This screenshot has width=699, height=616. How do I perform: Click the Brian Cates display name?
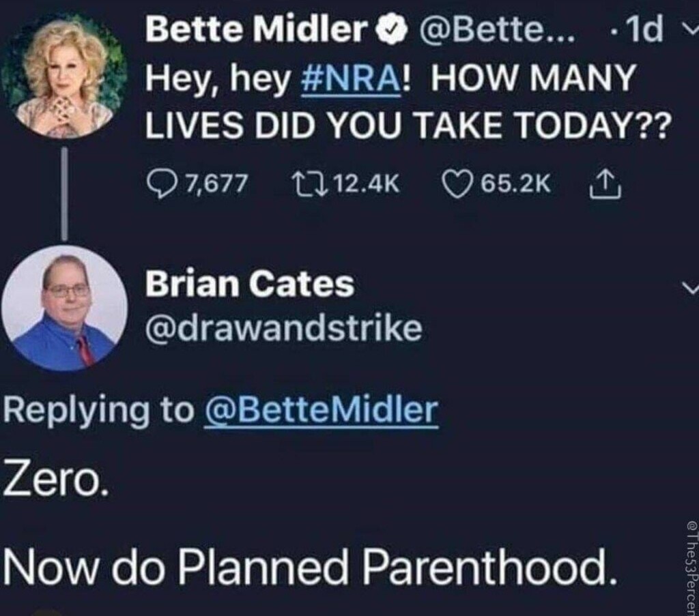click(x=249, y=284)
